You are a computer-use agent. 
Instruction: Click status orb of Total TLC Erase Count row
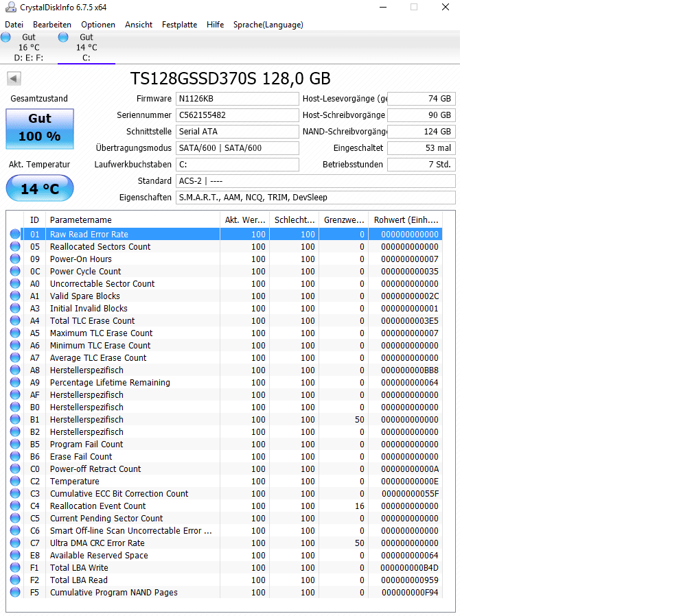tap(15, 320)
